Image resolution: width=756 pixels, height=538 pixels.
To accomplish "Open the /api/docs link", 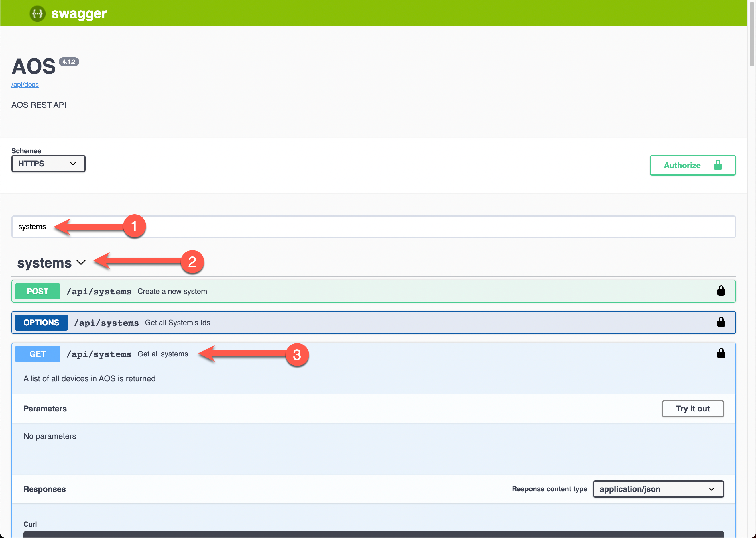I will point(25,84).
